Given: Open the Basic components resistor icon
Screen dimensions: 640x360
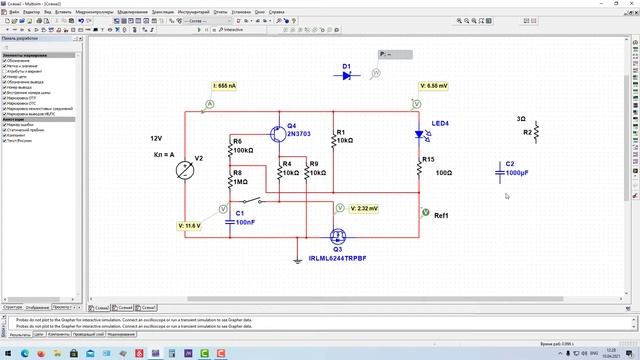Looking at the screenshot, I should [15, 30].
